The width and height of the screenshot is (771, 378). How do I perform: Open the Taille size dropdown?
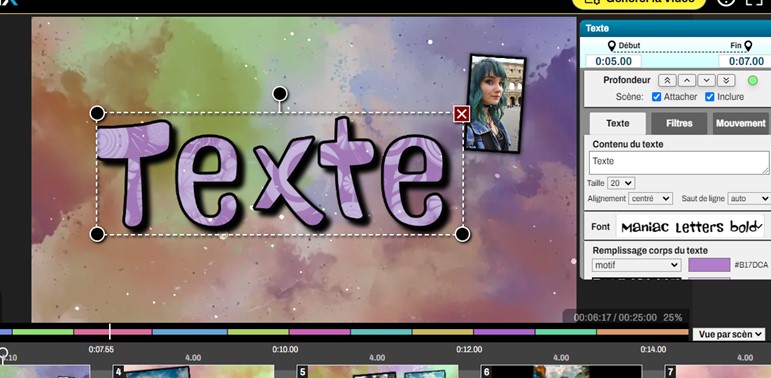(621, 183)
